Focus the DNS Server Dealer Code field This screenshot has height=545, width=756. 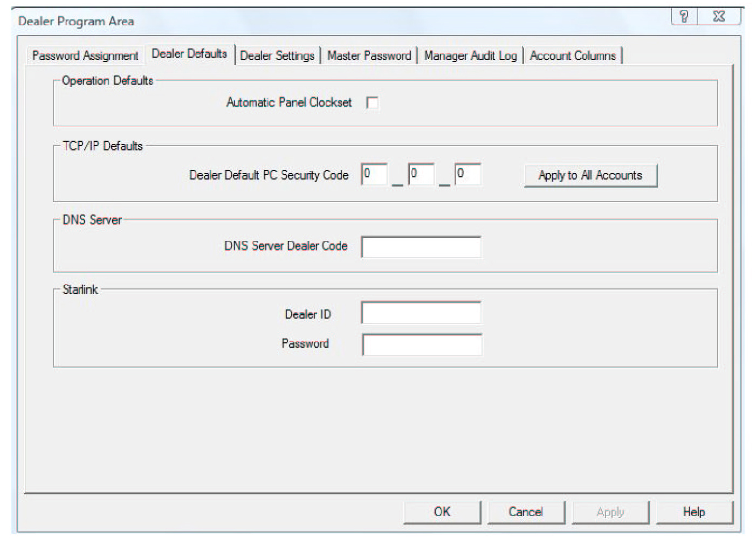(x=421, y=247)
